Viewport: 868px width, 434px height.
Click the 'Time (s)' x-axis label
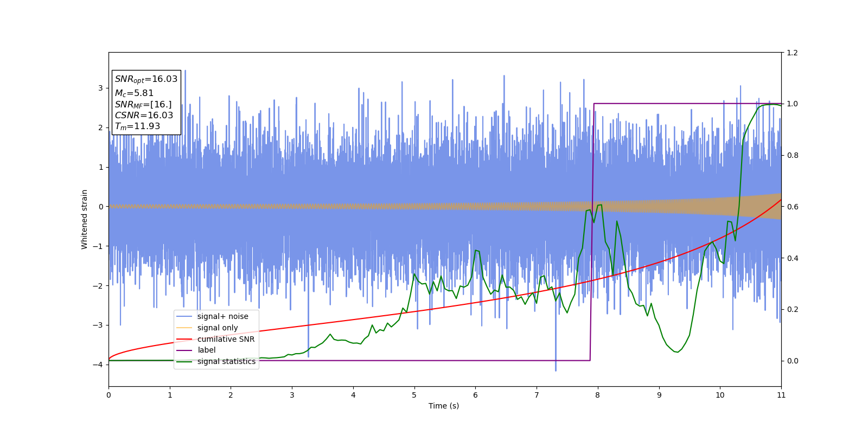(444, 406)
